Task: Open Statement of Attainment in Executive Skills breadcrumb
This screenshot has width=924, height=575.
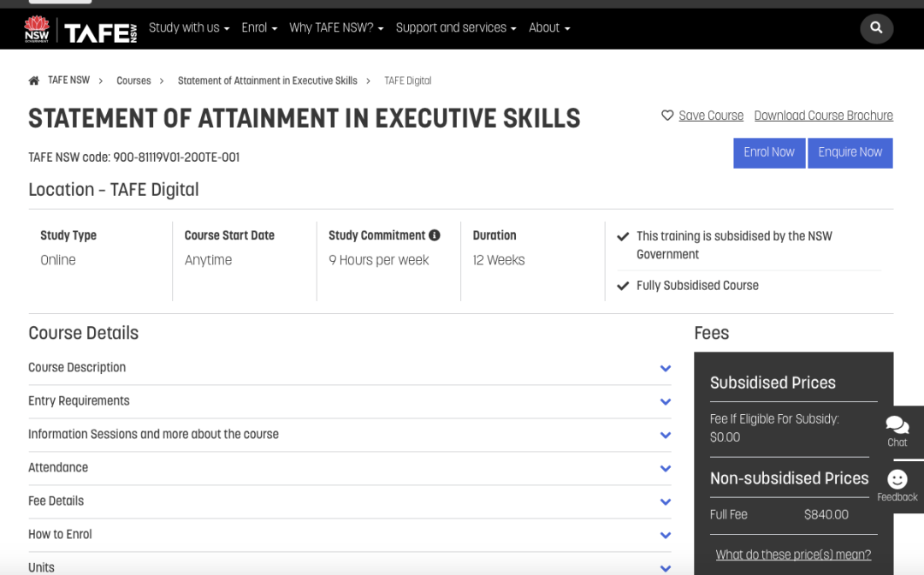Action: click(x=268, y=80)
